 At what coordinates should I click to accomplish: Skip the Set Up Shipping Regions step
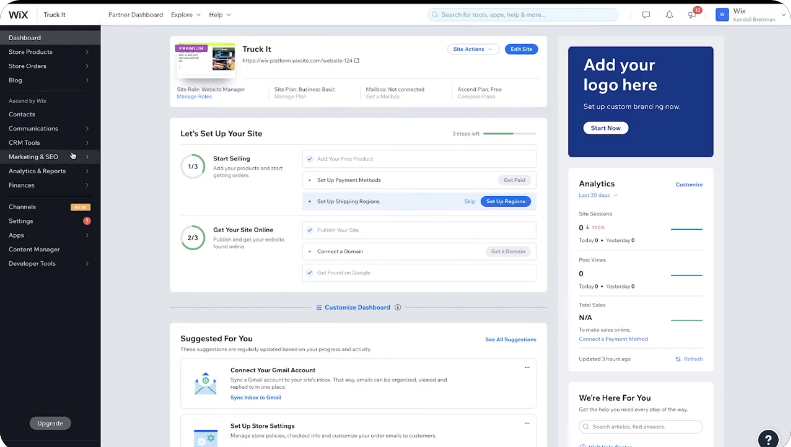click(469, 201)
